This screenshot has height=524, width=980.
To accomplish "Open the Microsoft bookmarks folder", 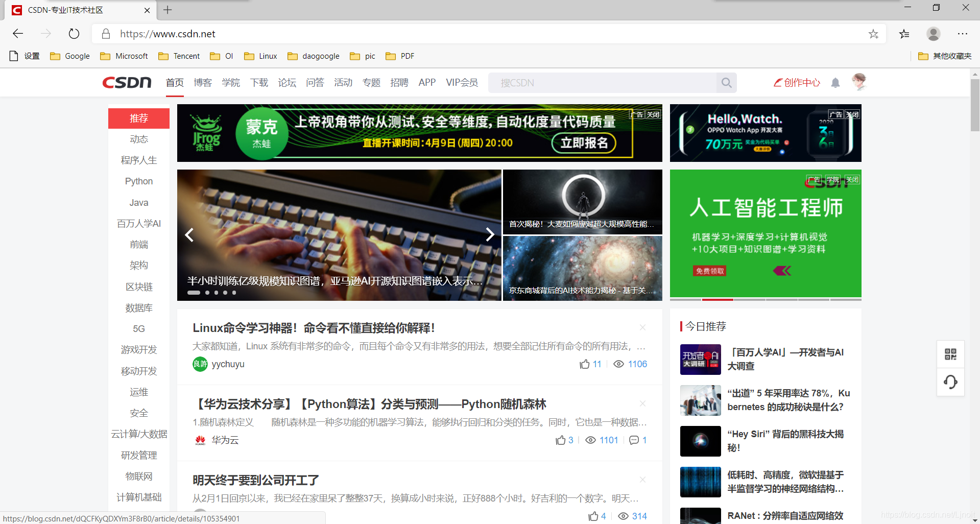I will [x=124, y=56].
